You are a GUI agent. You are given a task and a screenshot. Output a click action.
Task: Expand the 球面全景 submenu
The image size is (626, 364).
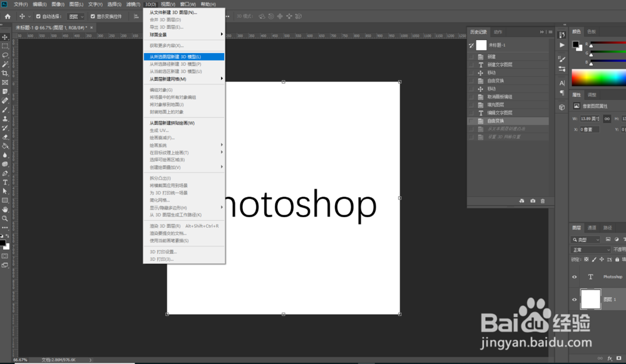(183, 34)
